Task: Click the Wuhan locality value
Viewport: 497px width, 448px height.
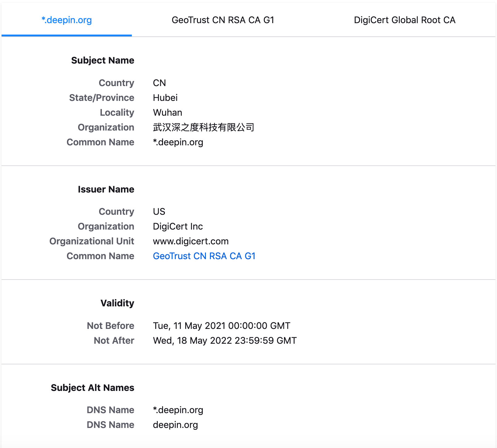Action: tap(167, 113)
